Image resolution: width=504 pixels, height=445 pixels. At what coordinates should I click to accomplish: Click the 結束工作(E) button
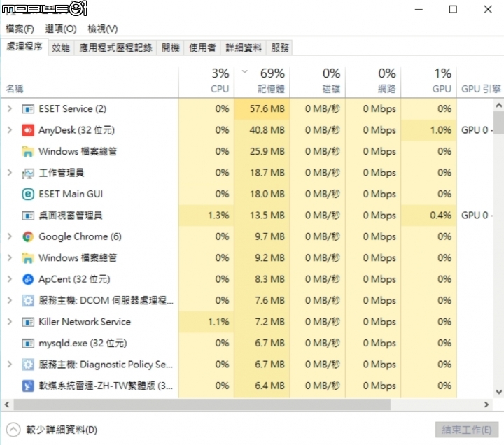point(467,430)
